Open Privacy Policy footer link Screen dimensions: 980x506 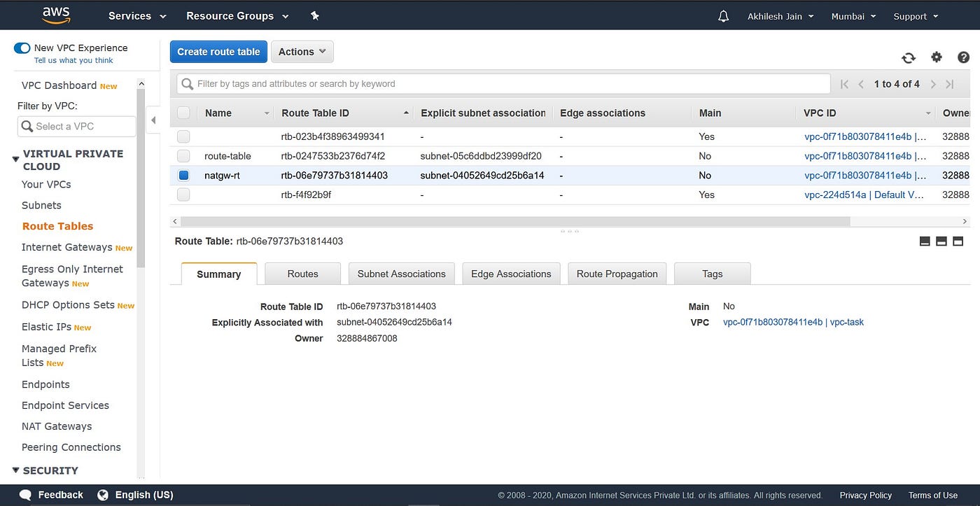[x=866, y=496]
